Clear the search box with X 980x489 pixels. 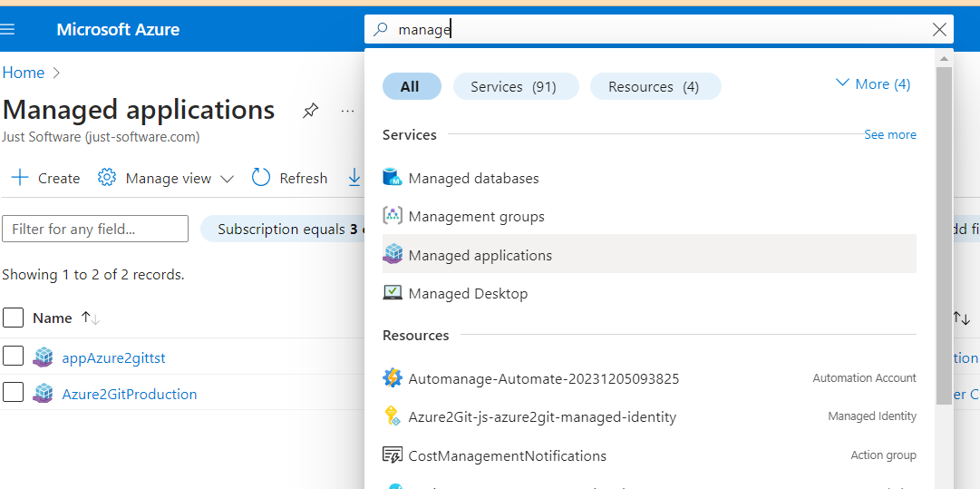click(938, 29)
